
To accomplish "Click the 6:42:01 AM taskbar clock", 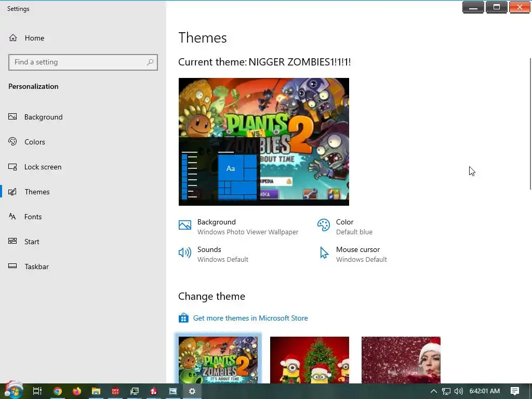I will 485,391.
